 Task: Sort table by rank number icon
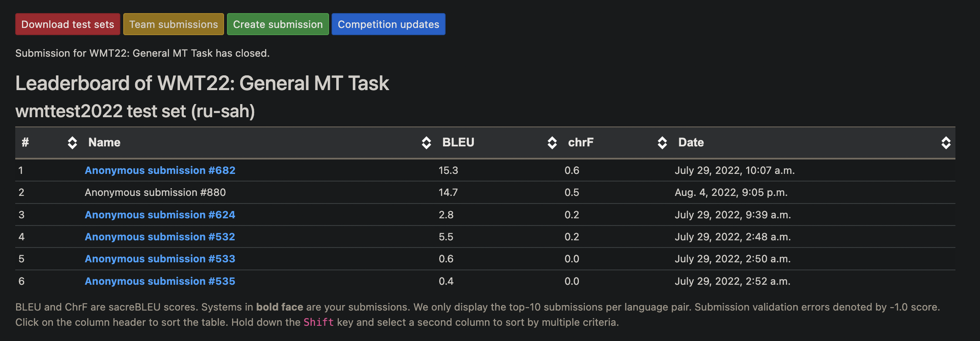point(72,143)
